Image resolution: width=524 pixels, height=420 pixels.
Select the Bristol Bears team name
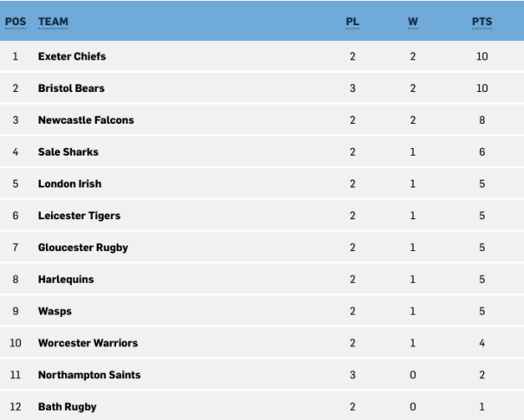pos(71,88)
